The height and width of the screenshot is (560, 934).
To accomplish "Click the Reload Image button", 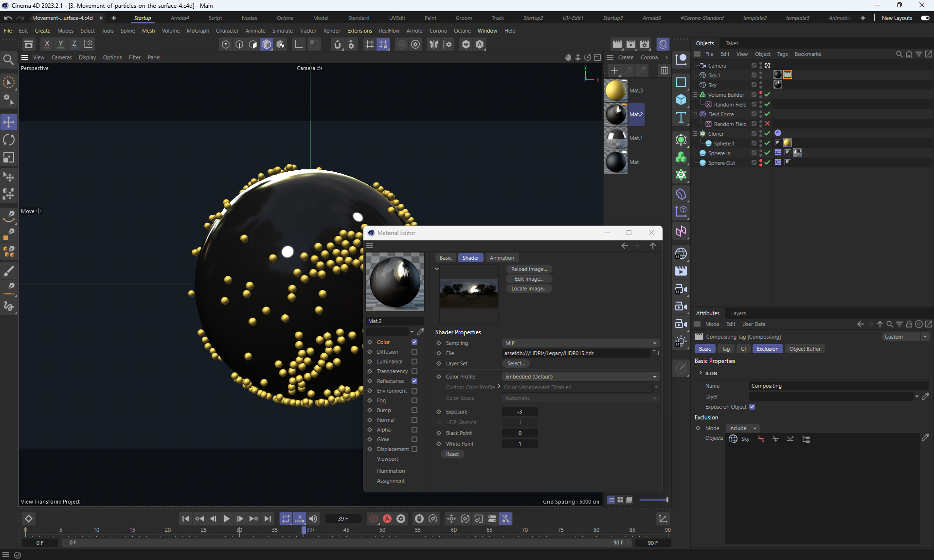I will click(529, 269).
